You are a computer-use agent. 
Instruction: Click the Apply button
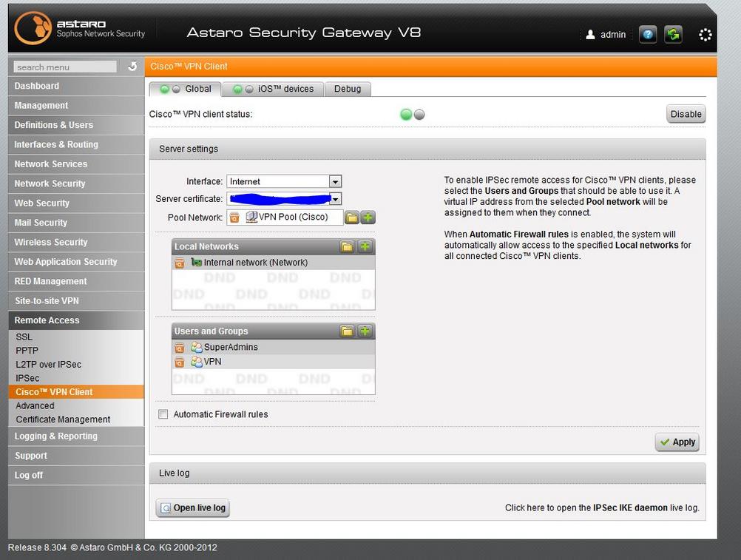coord(677,442)
